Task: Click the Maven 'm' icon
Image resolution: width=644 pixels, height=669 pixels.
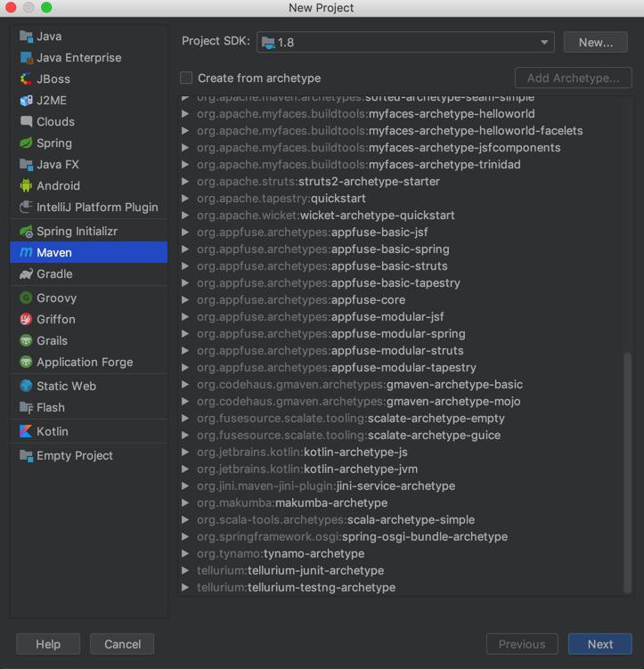Action: (x=26, y=253)
